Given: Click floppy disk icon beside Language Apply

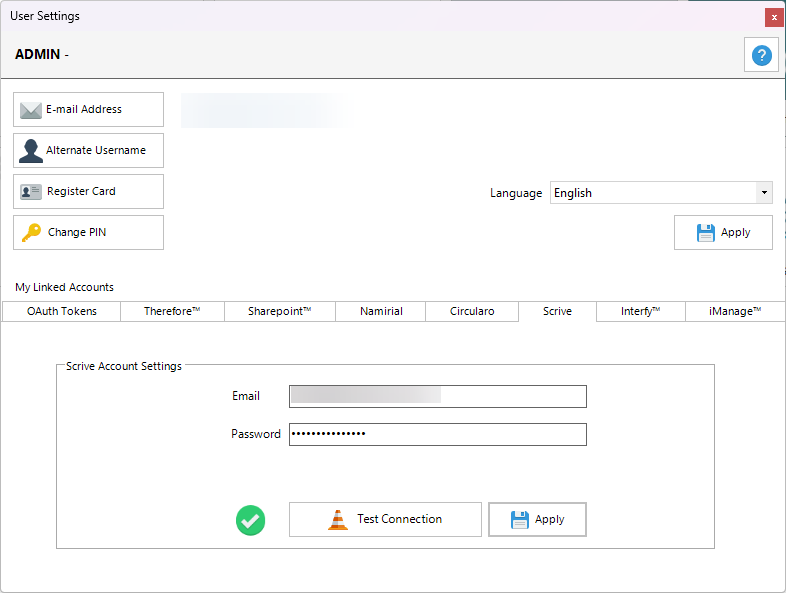Looking at the screenshot, I should (x=706, y=233).
